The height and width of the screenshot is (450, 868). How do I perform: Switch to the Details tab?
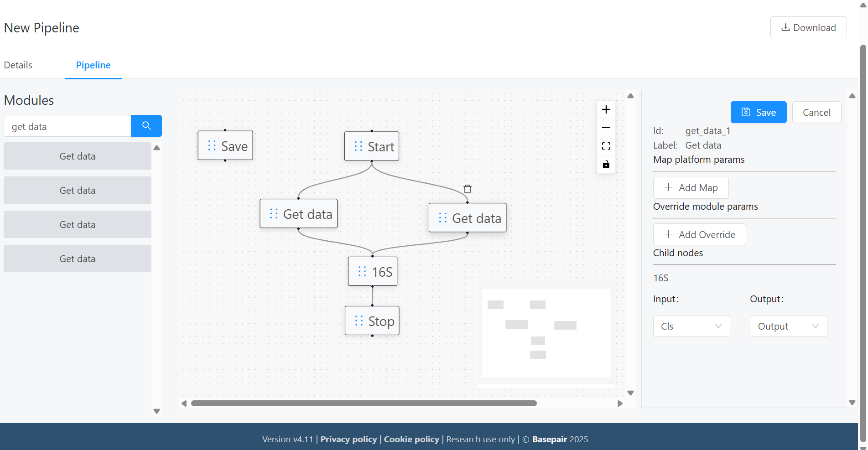[x=18, y=65]
